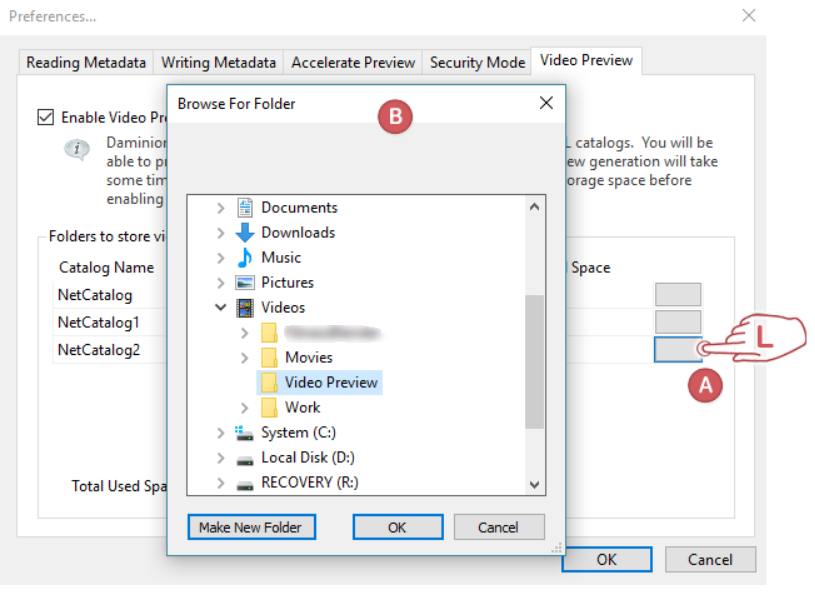Click the Local Disk (D:) drive icon
The image size is (815, 593).
(245, 458)
